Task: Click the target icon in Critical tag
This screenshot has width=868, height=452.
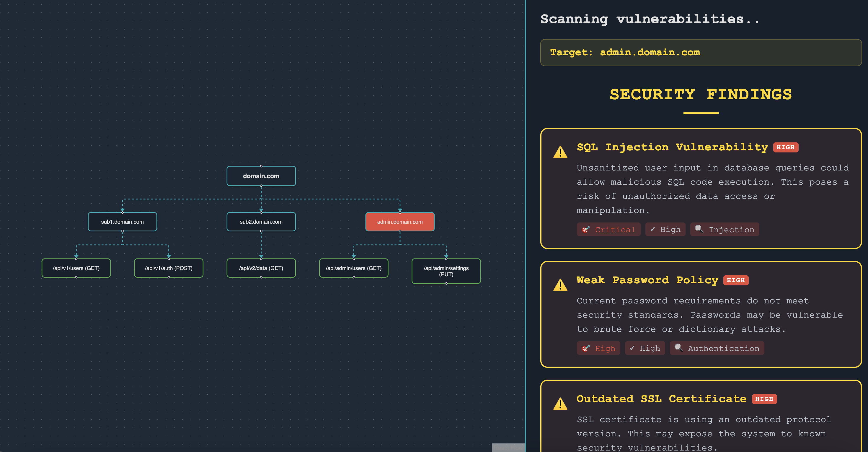Action: 586,230
